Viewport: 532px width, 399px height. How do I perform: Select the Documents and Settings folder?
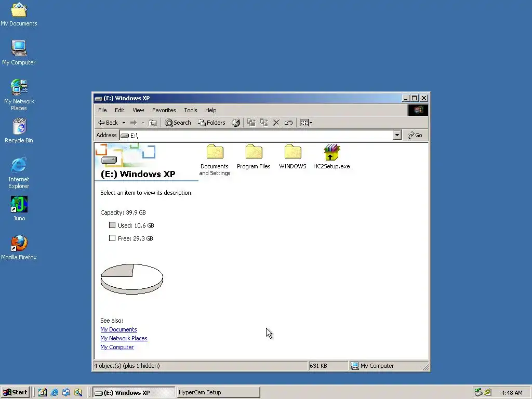215,160
